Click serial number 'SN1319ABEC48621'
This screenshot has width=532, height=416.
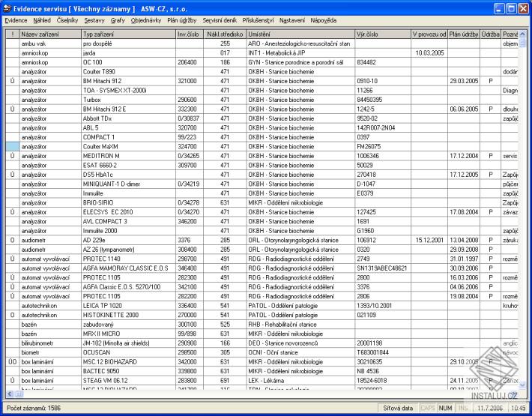tap(381, 268)
